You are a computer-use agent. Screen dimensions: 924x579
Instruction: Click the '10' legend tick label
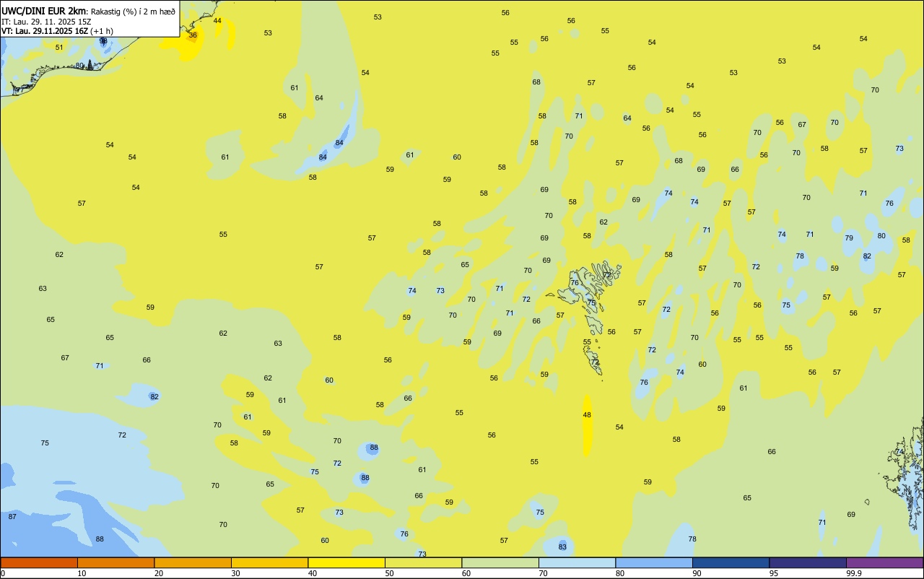point(82,573)
